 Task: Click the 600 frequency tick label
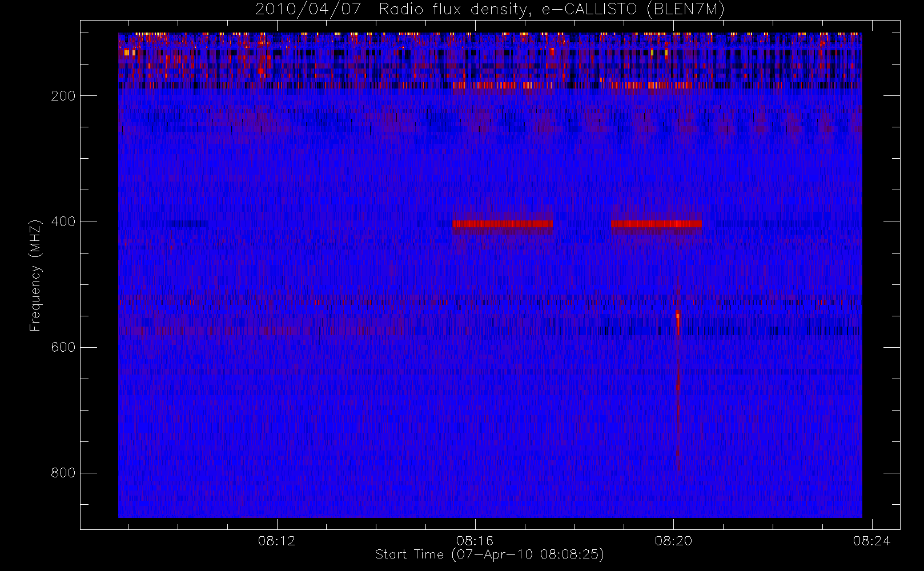63,347
